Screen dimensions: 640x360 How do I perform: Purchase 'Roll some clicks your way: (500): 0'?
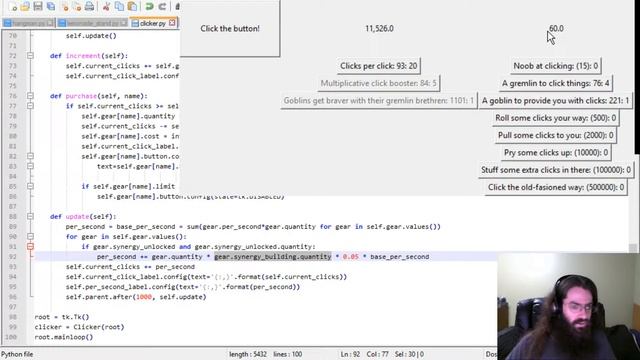coord(556,118)
